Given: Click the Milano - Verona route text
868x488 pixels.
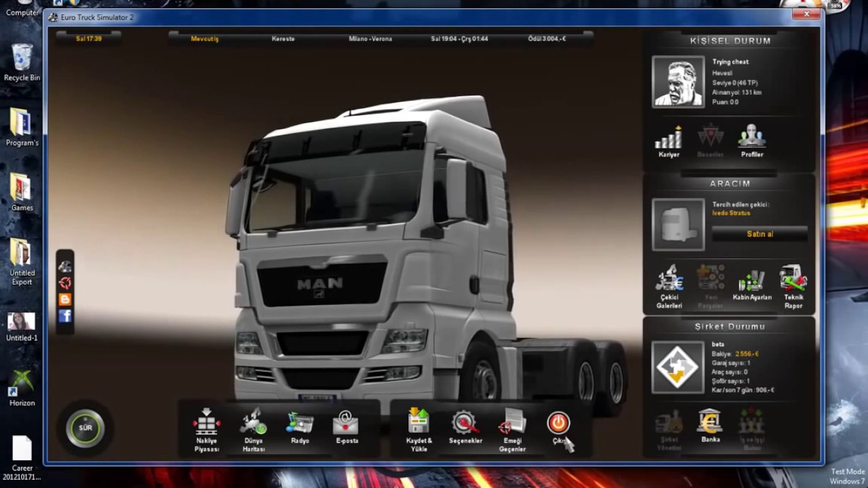Looking at the screenshot, I should (370, 39).
